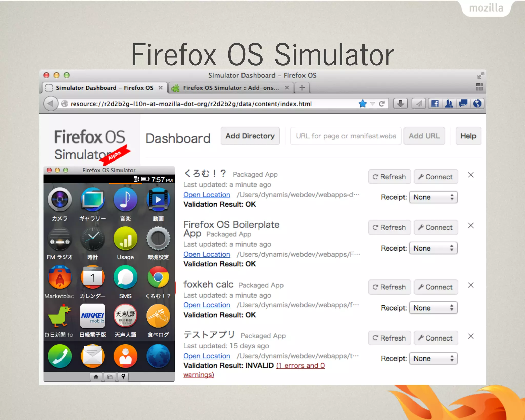
Task: Open a new tab with plus button
Action: (302, 88)
